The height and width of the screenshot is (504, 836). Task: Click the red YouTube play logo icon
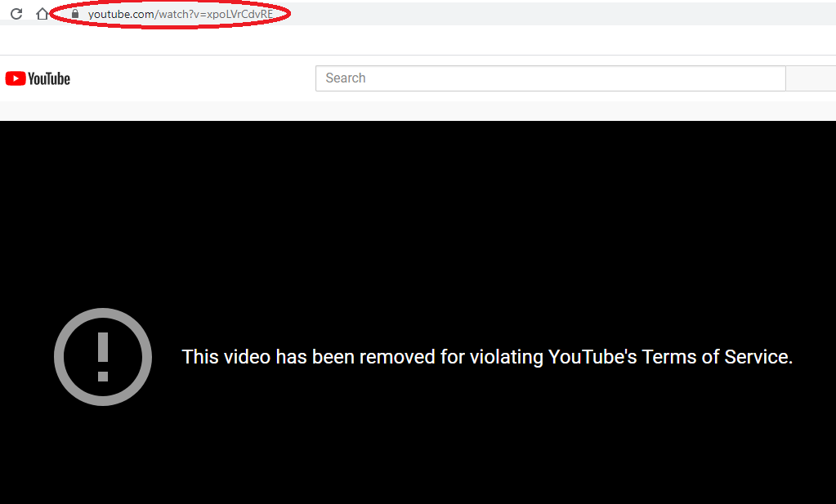tap(15, 78)
